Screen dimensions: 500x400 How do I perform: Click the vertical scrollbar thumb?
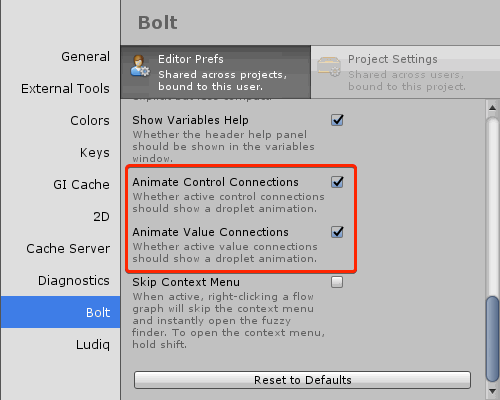pyautogui.click(x=492, y=338)
